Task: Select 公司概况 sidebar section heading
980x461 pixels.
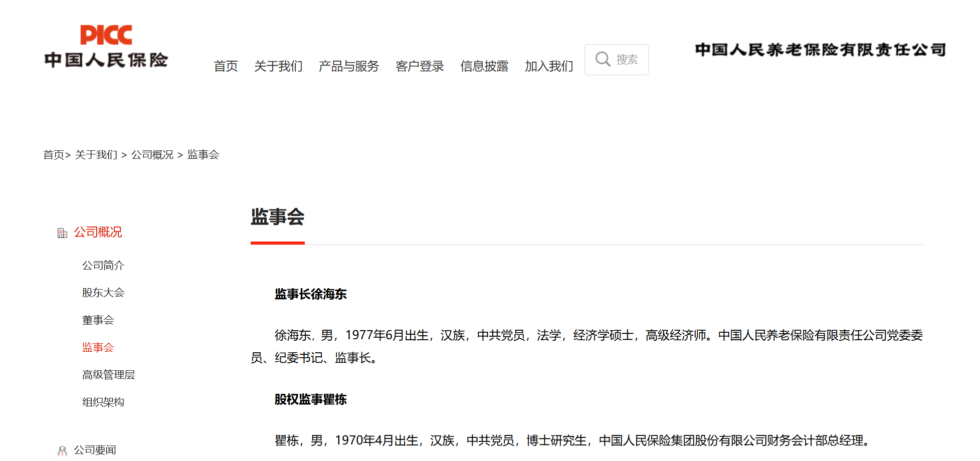Action: point(98,232)
